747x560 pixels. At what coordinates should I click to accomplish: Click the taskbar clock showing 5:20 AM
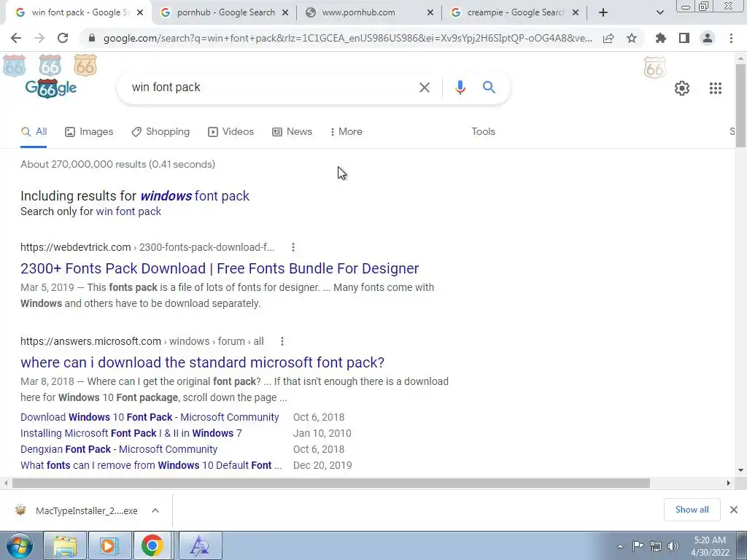(710, 546)
